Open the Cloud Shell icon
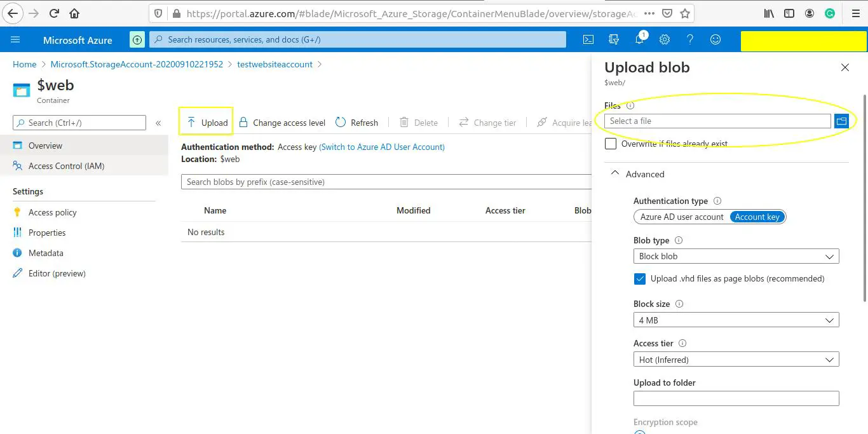 pyautogui.click(x=588, y=39)
